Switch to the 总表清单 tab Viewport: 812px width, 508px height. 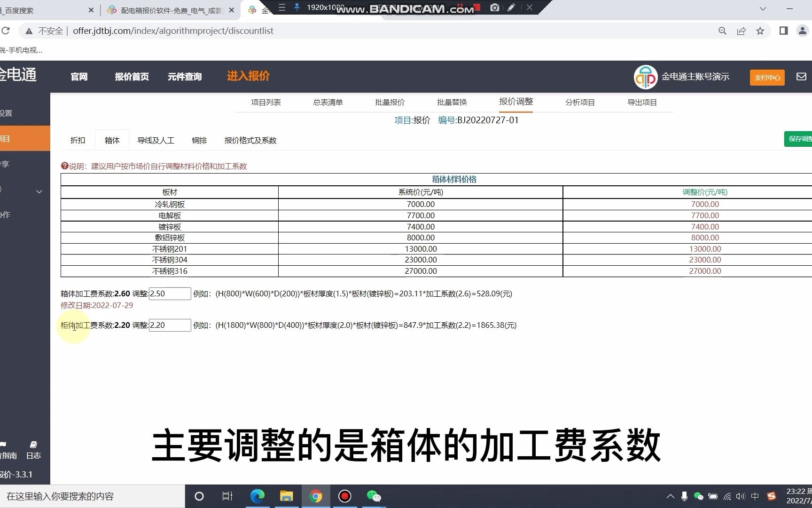(x=328, y=102)
